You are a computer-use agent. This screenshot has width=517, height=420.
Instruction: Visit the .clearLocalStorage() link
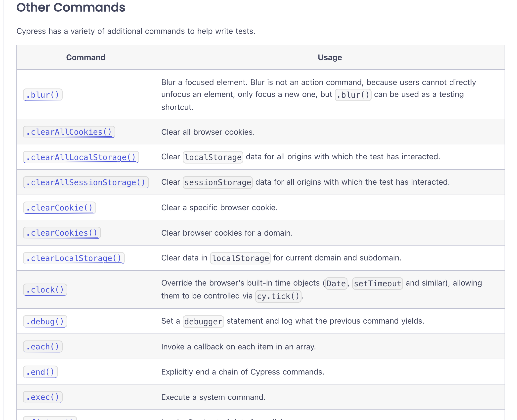tap(74, 258)
